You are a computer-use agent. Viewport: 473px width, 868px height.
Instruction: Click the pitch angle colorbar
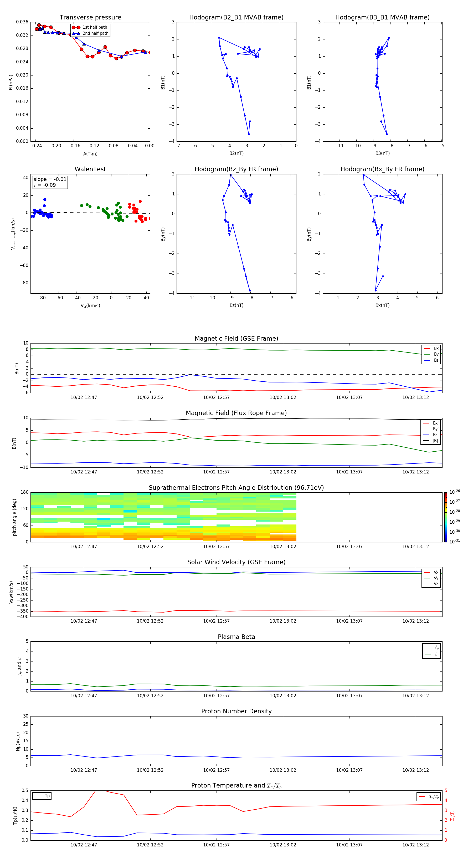tap(445, 517)
